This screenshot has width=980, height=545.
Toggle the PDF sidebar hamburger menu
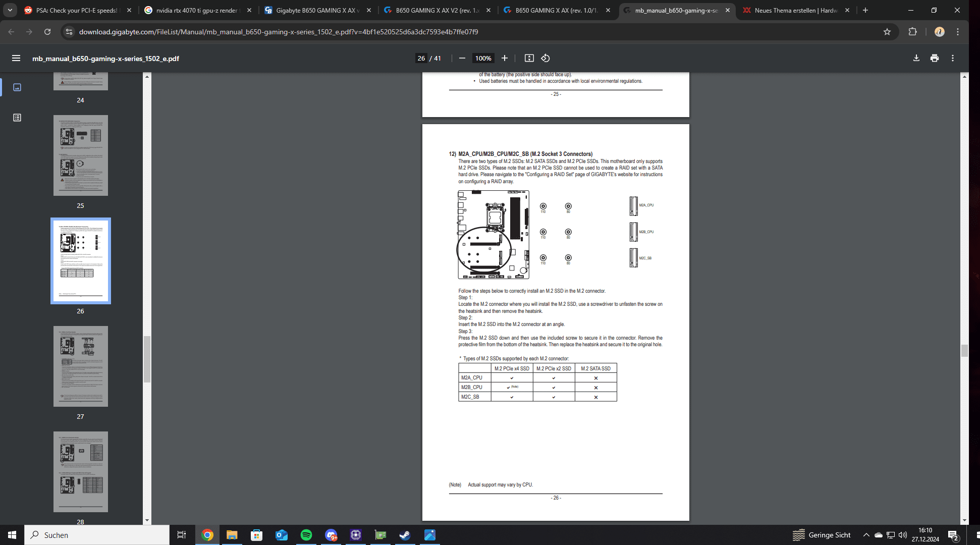click(x=16, y=58)
